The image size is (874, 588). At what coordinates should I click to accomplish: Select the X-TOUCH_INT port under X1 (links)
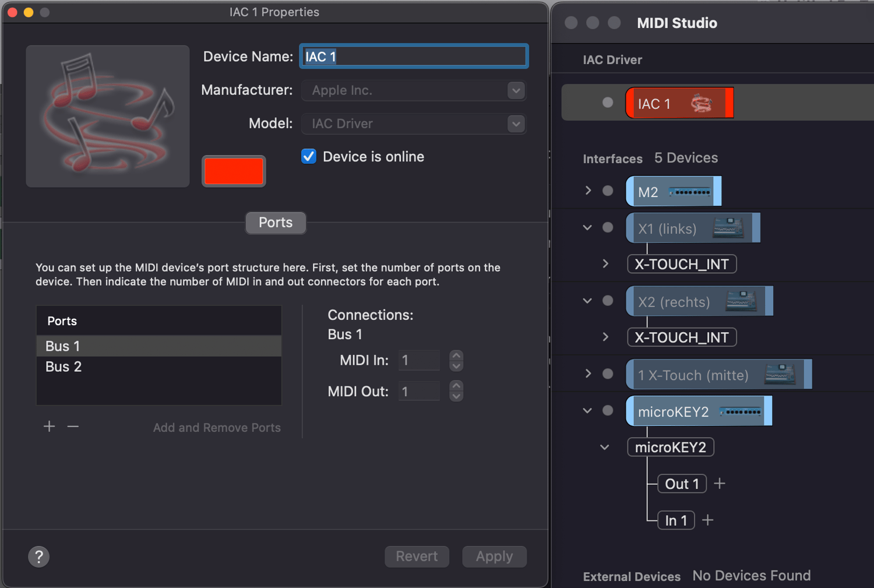click(x=682, y=264)
